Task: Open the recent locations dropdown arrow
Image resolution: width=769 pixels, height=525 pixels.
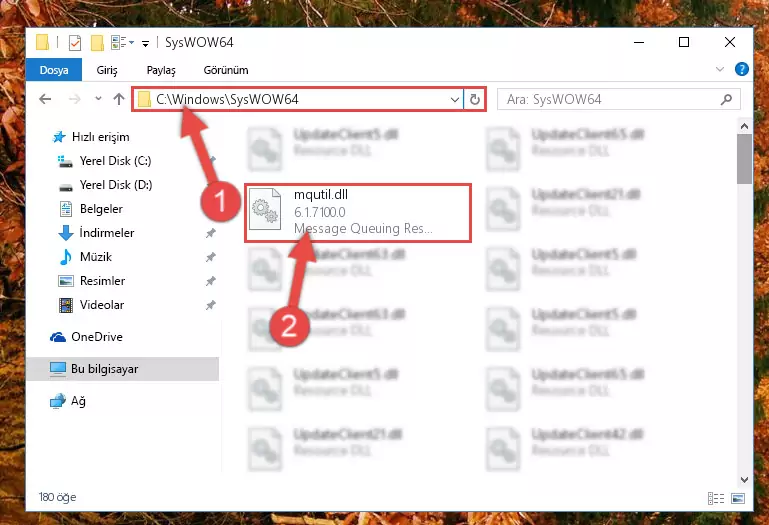Action: click(x=98, y=99)
